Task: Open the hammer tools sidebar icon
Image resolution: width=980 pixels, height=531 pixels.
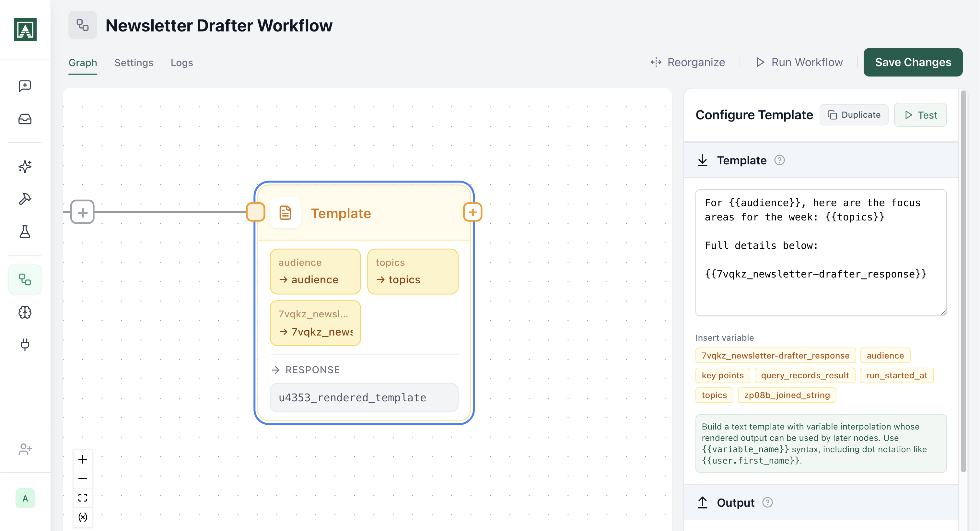Action: pyautogui.click(x=25, y=199)
